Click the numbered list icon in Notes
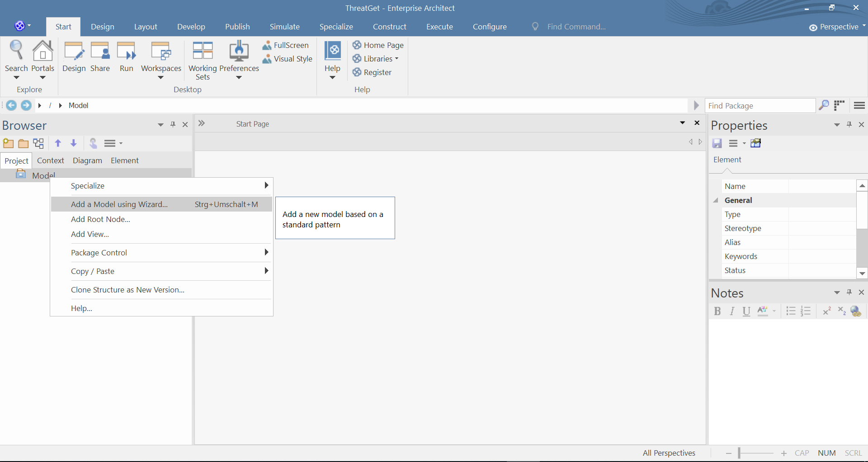868x462 pixels. [x=806, y=311]
